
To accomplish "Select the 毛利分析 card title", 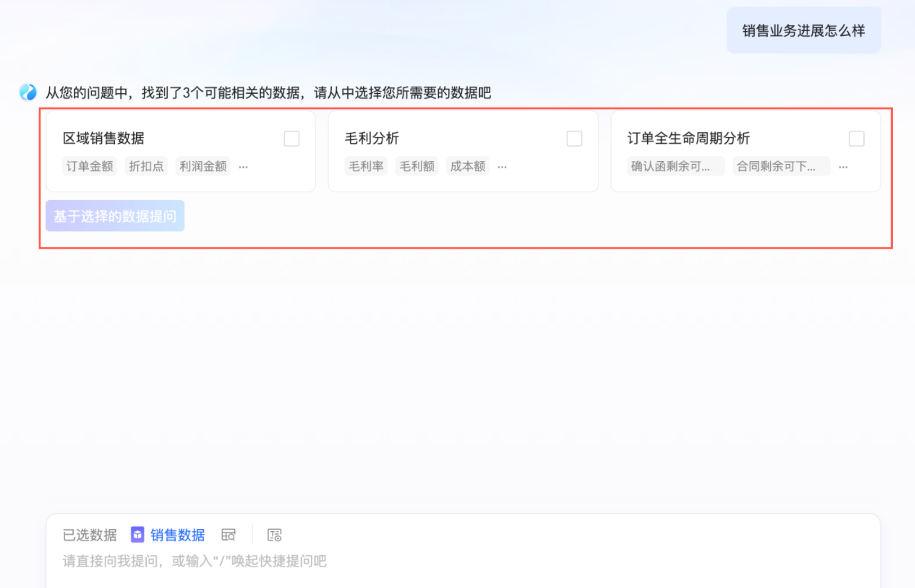I will pos(372,138).
